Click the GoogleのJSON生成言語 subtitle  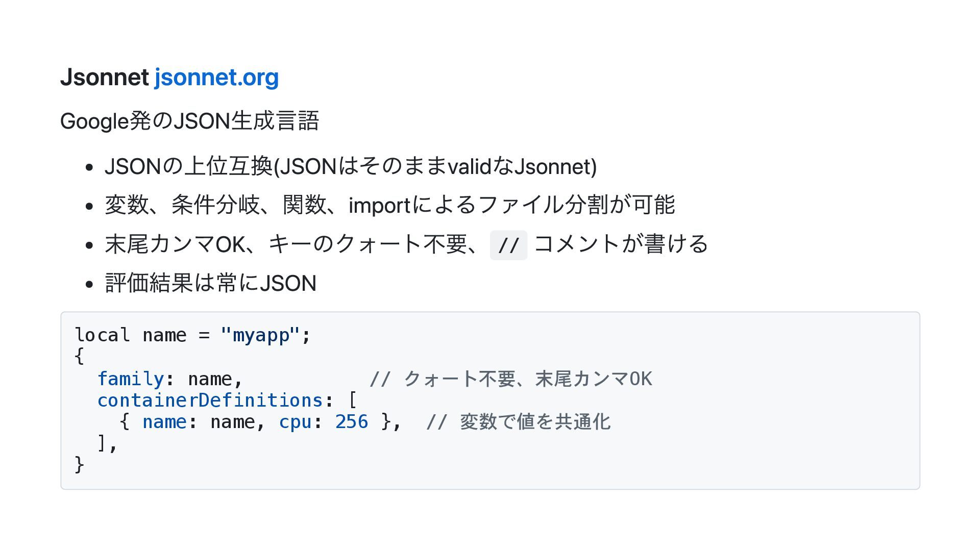click(189, 121)
